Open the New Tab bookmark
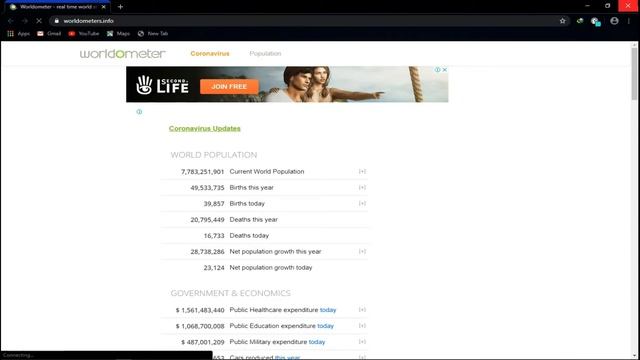Screen dimensions: 640x360 tap(153, 33)
